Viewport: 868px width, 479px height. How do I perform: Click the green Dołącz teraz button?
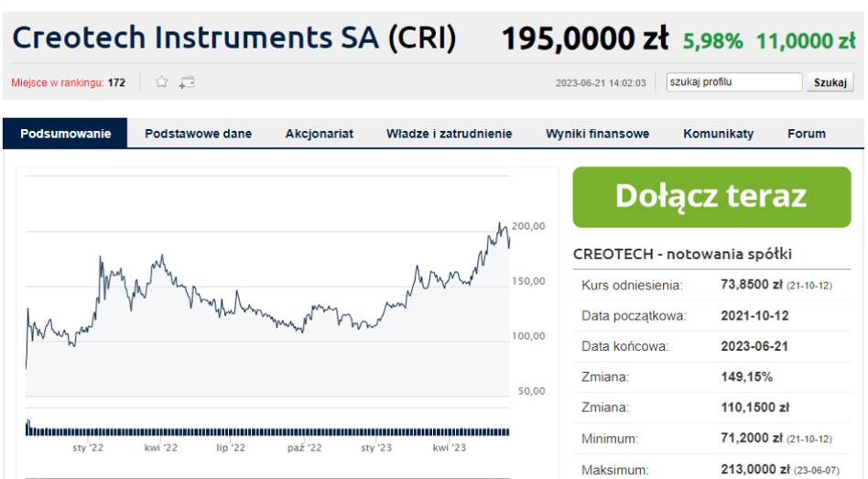click(x=711, y=196)
